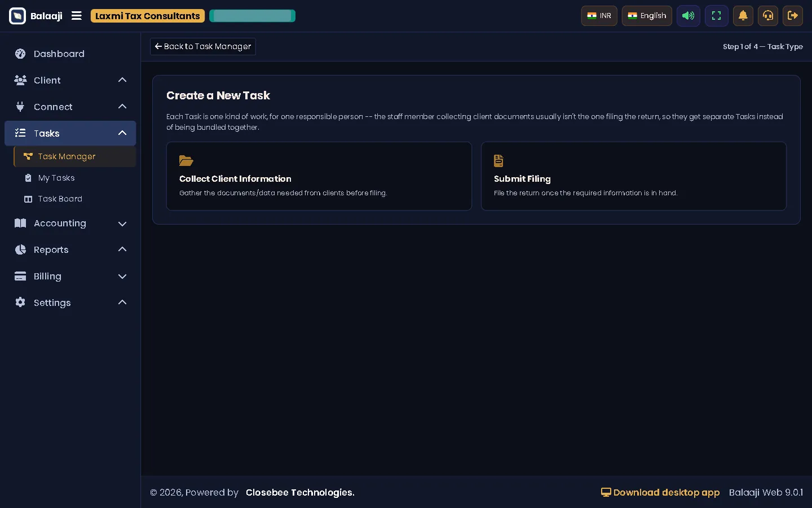812x508 pixels.
Task: Click the document icon in Submit Filing
Action: 498,161
